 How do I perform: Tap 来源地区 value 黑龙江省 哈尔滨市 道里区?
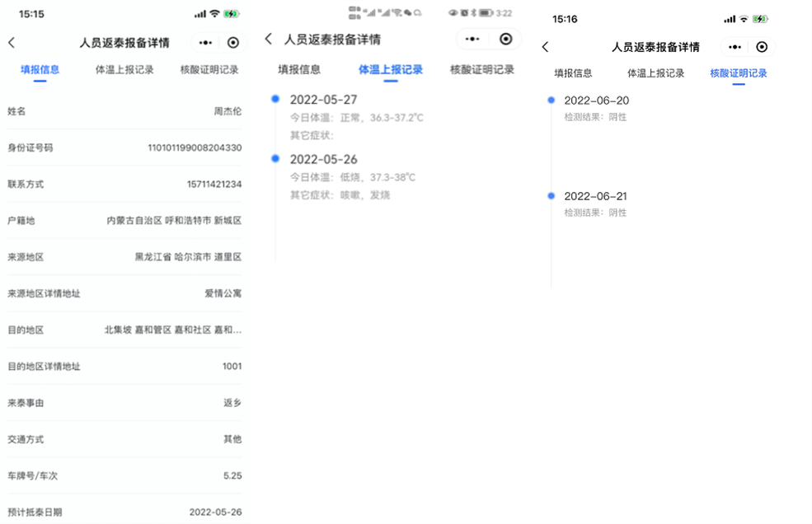click(x=188, y=257)
